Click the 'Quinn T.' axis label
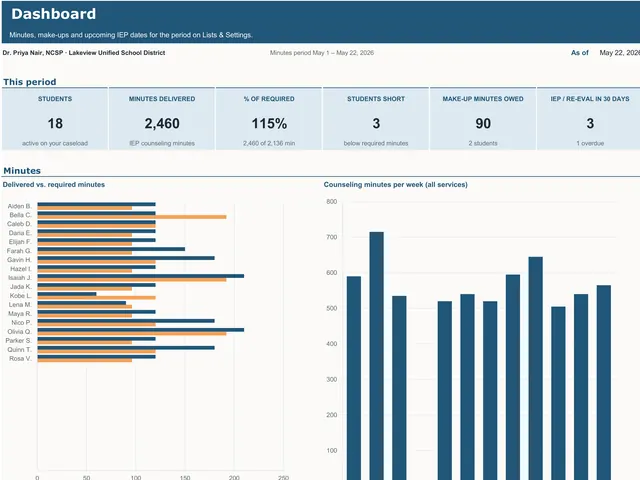Viewport: 640px width, 480px height. click(19, 349)
